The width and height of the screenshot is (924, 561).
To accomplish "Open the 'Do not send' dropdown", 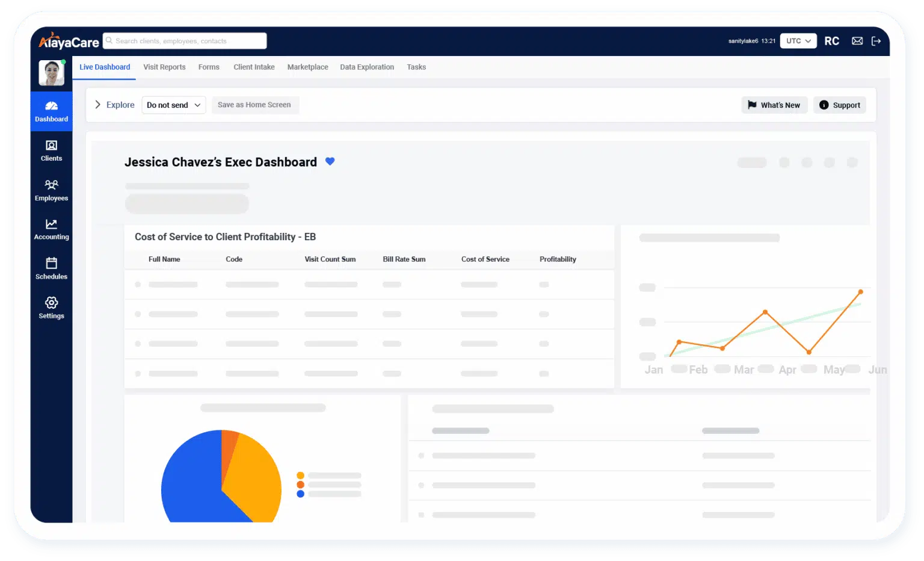I will coord(173,105).
